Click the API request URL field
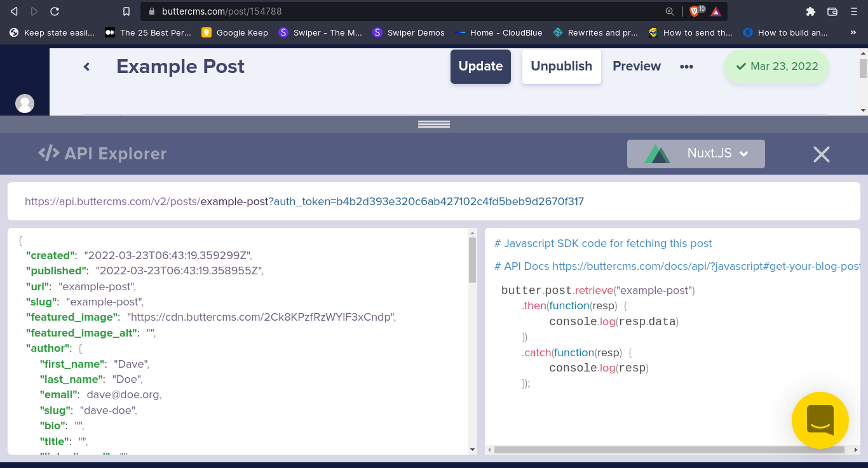 (434, 201)
